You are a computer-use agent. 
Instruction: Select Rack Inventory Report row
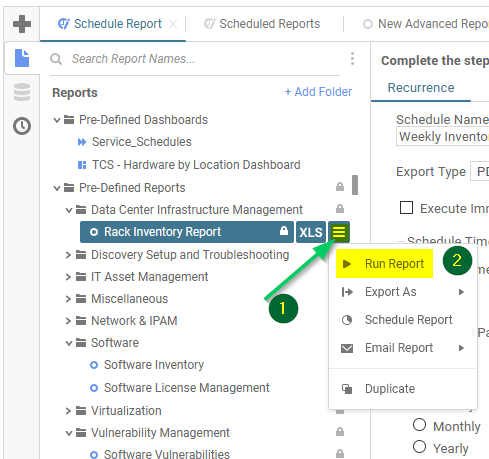click(187, 232)
